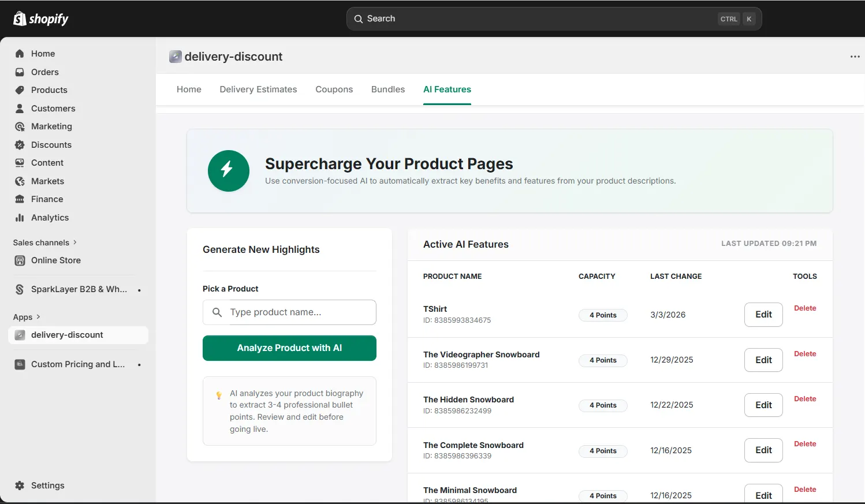This screenshot has width=865, height=504.
Task: Click the Shopify logo icon
Action: pyautogui.click(x=20, y=18)
